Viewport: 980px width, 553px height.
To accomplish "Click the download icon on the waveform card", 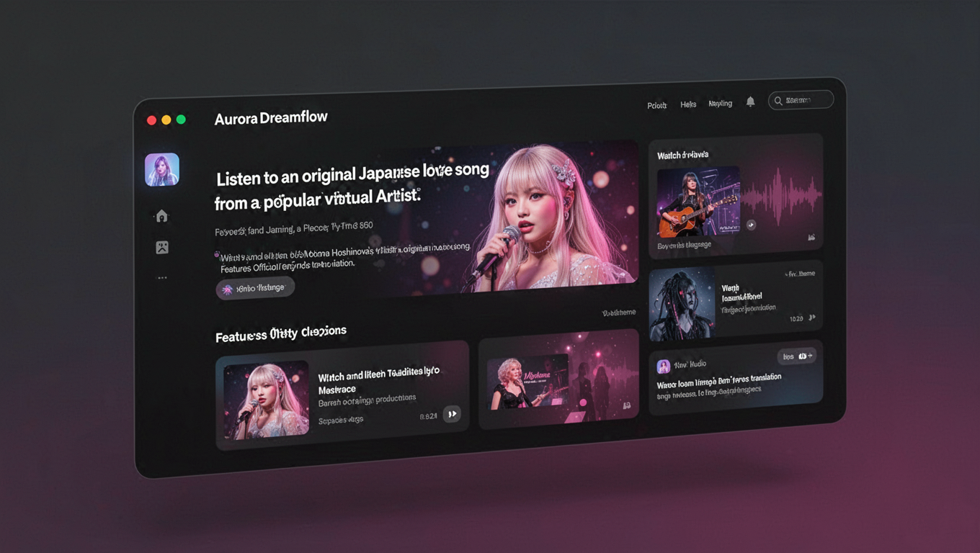I will pyautogui.click(x=812, y=236).
